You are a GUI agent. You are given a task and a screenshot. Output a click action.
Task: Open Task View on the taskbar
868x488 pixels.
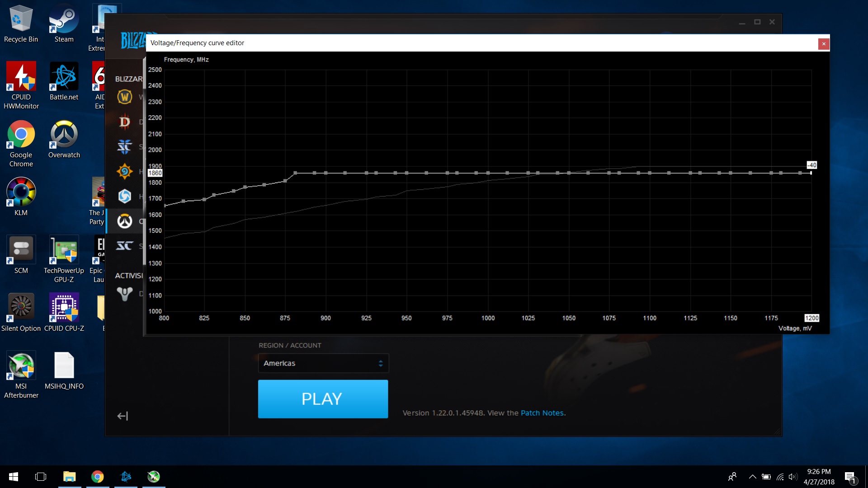point(41,477)
